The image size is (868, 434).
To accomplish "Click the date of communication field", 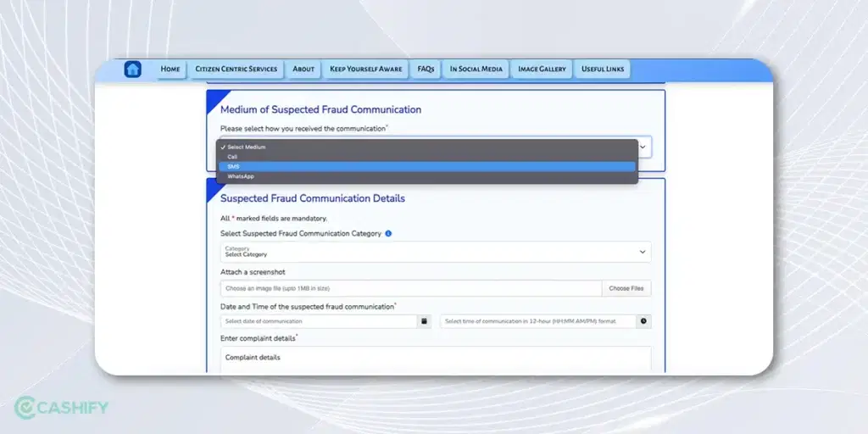I will (319, 321).
